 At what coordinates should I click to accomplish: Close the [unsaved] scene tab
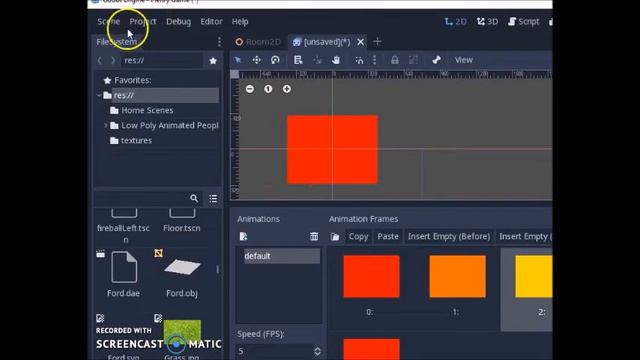tap(360, 42)
